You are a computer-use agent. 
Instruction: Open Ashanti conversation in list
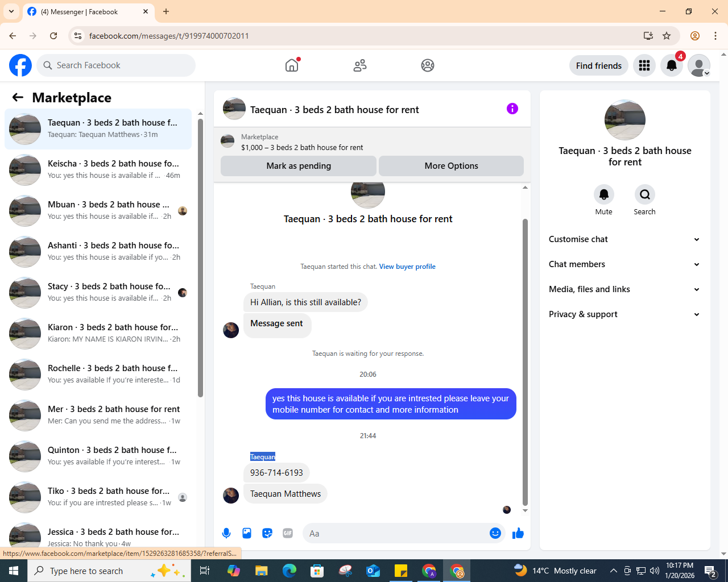(98, 252)
